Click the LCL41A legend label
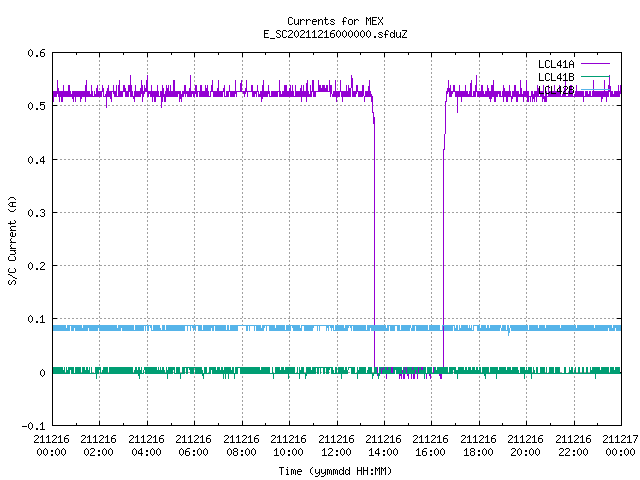Image resolution: width=640 pixels, height=480 pixels. pyautogui.click(x=556, y=64)
